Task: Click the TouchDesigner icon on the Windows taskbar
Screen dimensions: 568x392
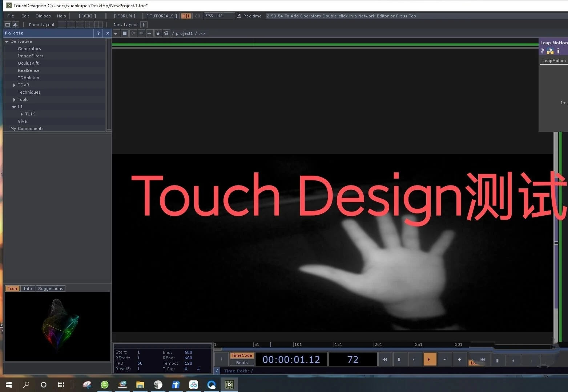Action: [x=229, y=384]
